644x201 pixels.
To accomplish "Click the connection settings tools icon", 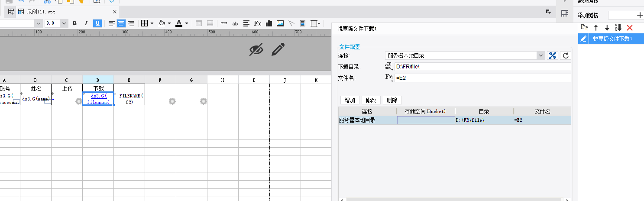I will pos(553,55).
